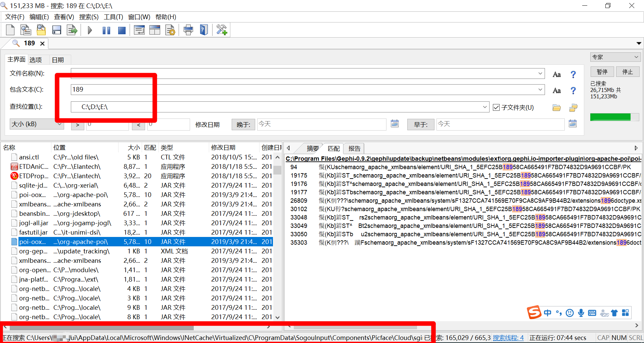Click the Save floppy disk toolbar icon
This screenshot has width=644, height=343.
tap(57, 30)
